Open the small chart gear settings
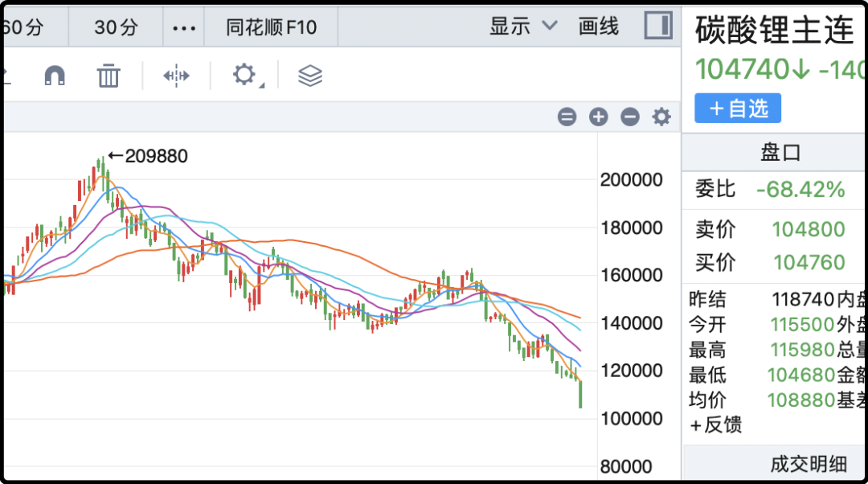The height and width of the screenshot is (484, 868). click(661, 117)
